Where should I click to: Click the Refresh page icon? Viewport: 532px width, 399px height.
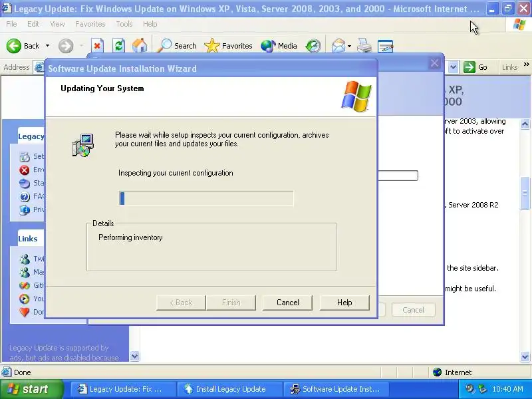pyautogui.click(x=118, y=46)
